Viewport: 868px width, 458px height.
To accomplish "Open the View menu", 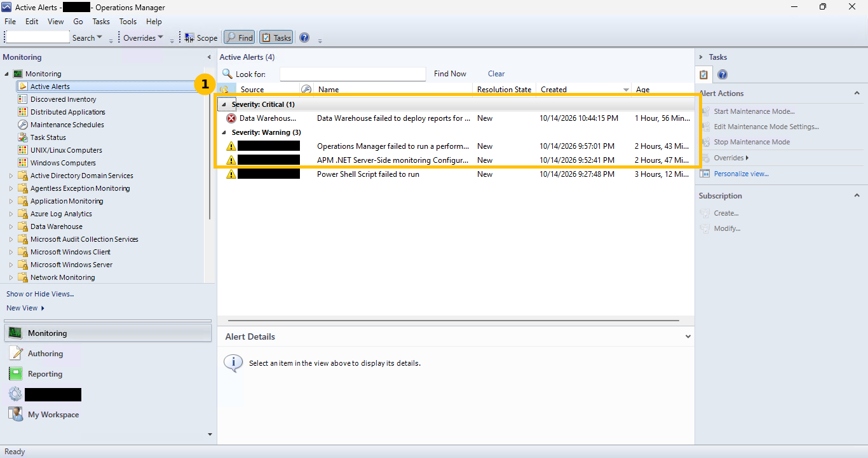I will pyautogui.click(x=56, y=22).
